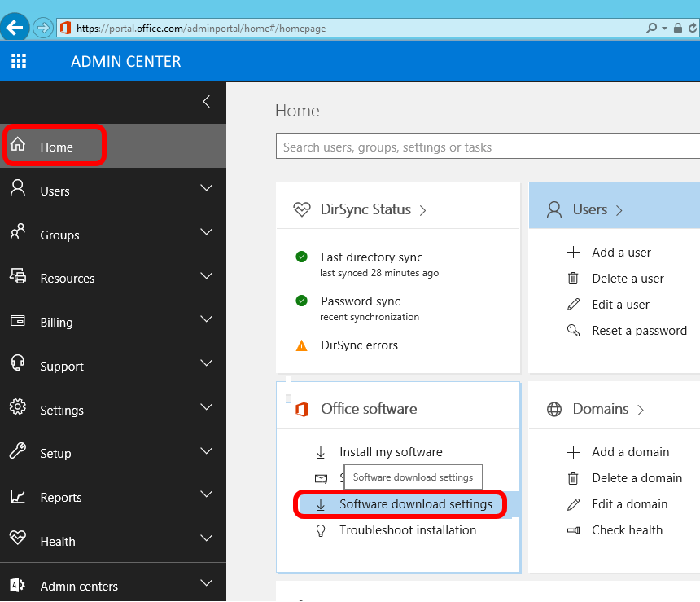
Task: Click the Home house icon in sidebar
Action: pyautogui.click(x=18, y=147)
